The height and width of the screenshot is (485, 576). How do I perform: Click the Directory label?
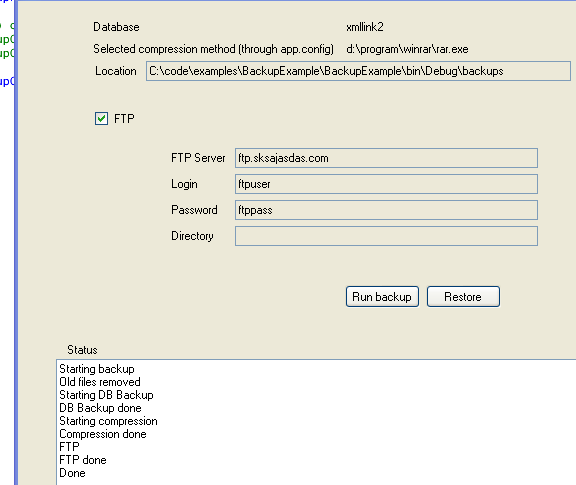click(192, 236)
